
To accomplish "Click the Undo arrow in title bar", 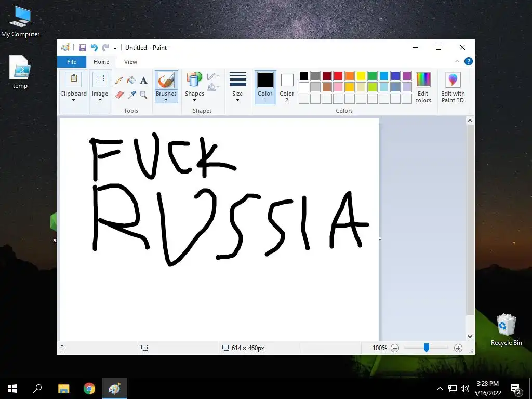I will (x=94, y=48).
